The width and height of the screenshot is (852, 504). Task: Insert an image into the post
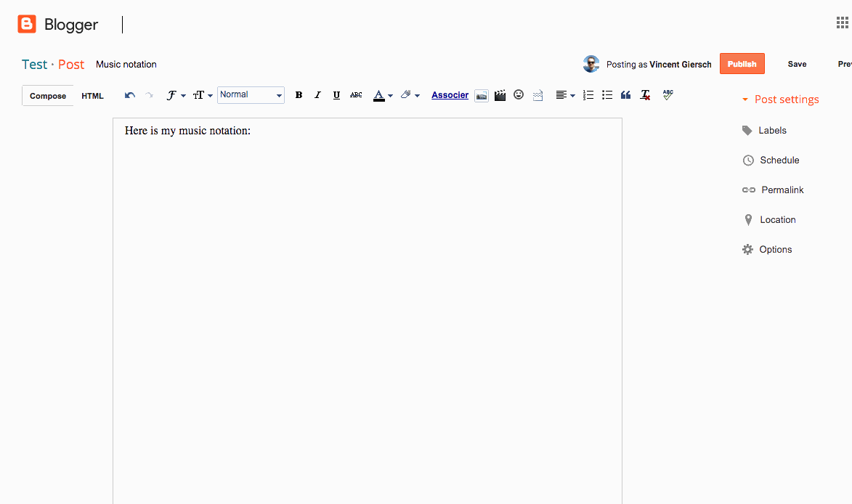click(x=482, y=95)
